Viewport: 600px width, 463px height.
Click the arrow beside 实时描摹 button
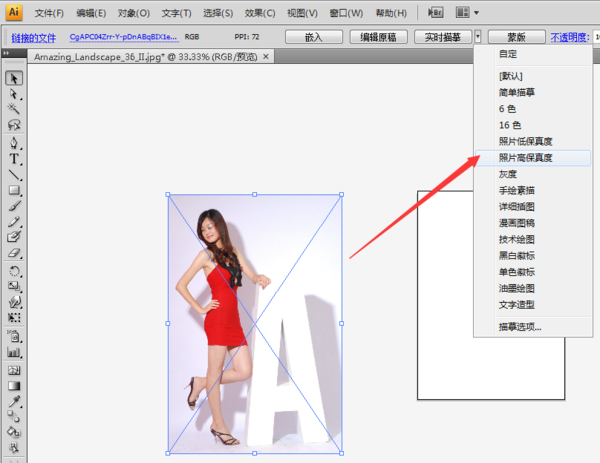pyautogui.click(x=478, y=36)
